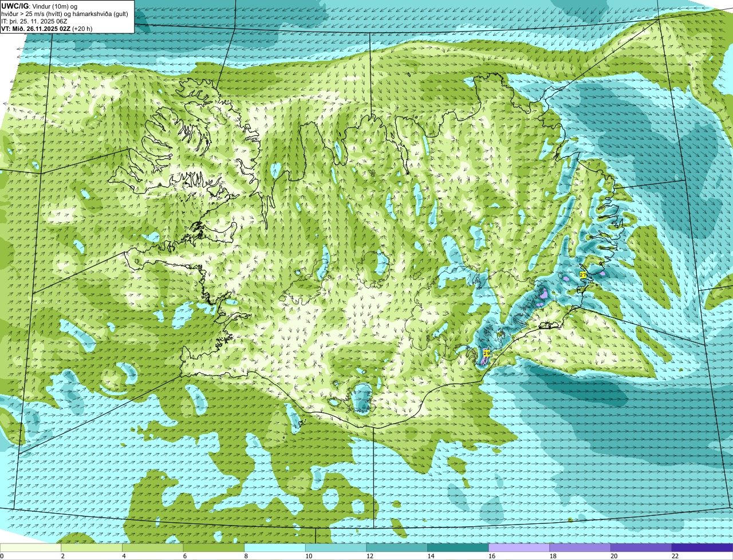
Task: Click the legend tick label 16
Action: click(492, 556)
